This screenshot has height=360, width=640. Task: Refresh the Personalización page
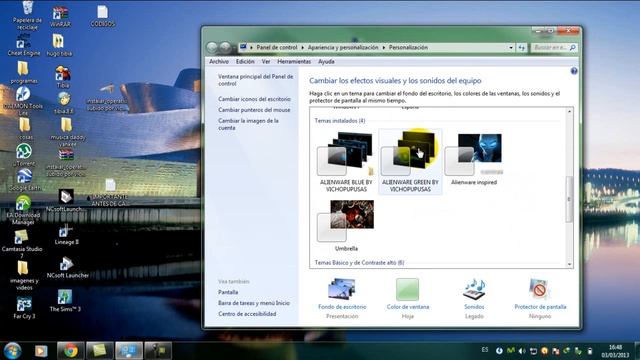pos(522,48)
